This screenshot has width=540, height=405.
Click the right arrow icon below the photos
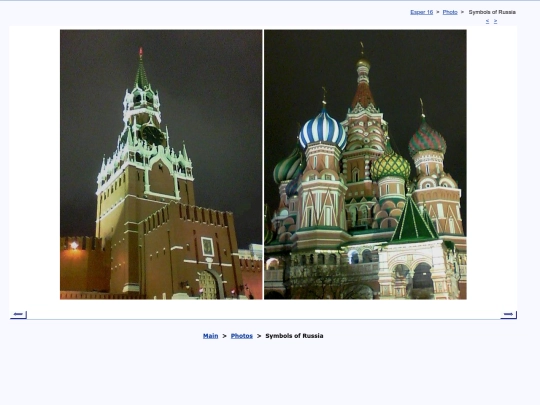508,314
